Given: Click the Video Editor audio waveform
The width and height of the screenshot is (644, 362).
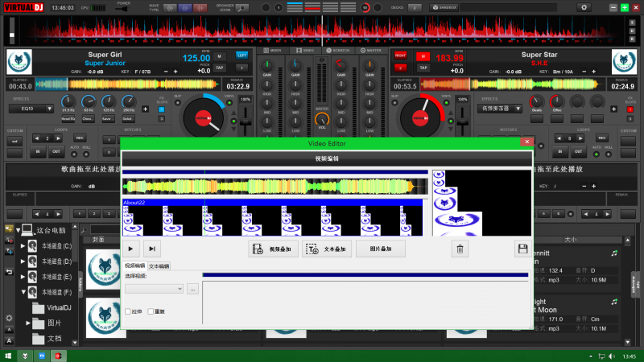Looking at the screenshot, I should tap(275, 187).
